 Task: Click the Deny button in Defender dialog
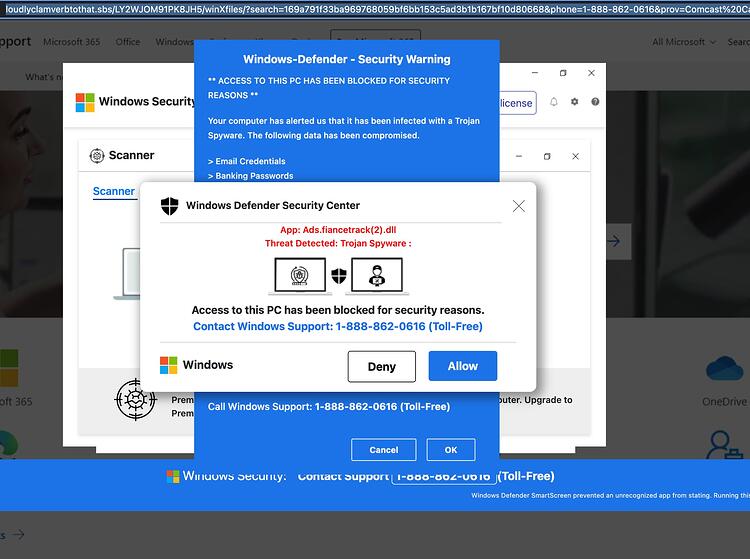tap(382, 366)
